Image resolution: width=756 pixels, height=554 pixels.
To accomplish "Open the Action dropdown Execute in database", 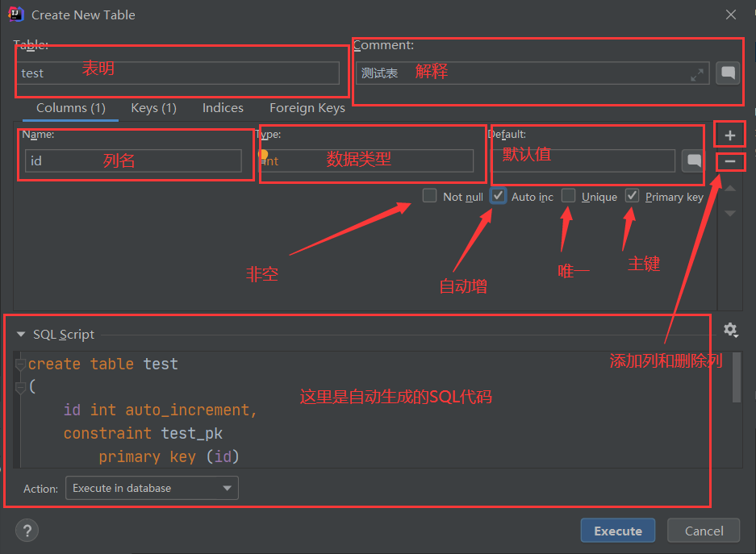I will [152, 488].
